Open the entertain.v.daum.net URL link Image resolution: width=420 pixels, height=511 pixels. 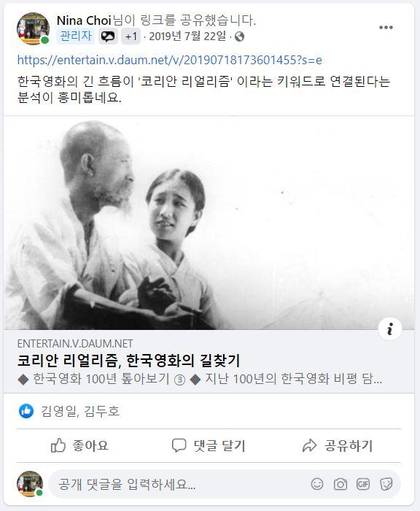click(x=170, y=60)
